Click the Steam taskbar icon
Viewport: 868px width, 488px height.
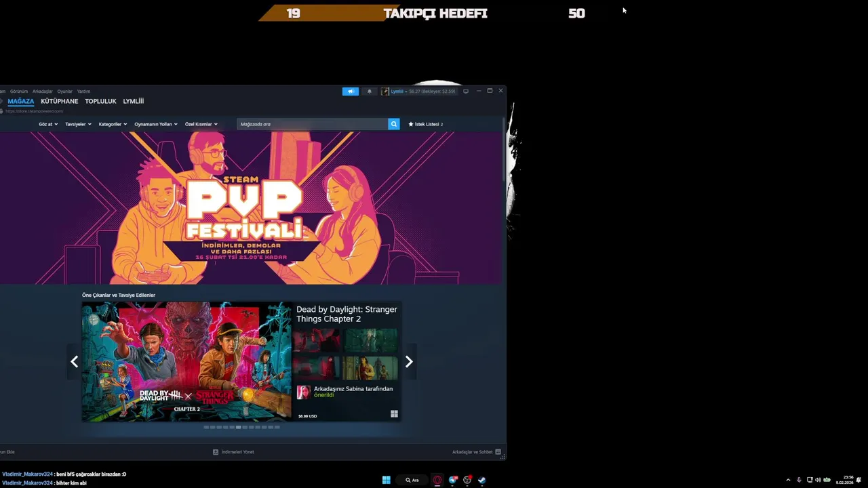point(482,480)
